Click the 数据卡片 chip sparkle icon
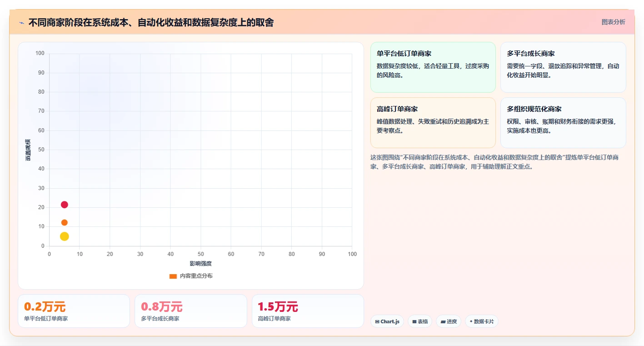 (x=471, y=322)
